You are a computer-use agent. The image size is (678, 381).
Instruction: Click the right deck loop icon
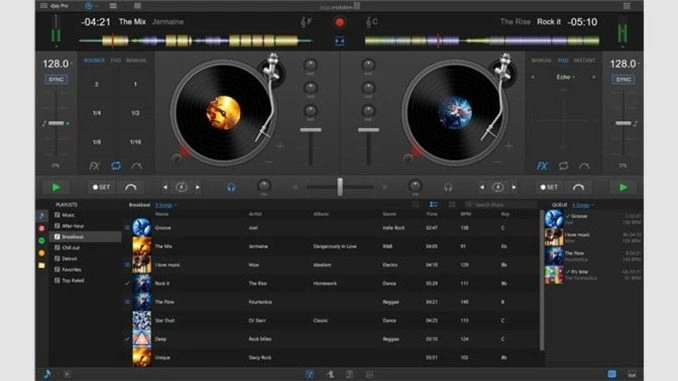pos(563,166)
